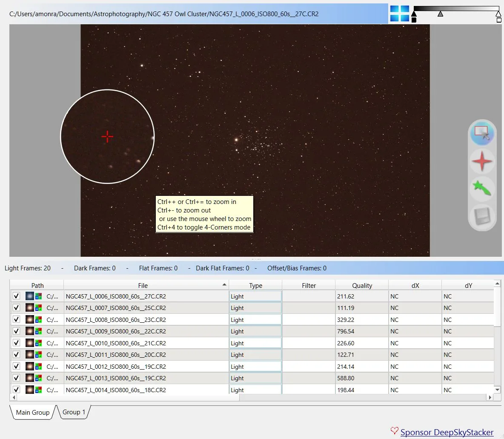The height and width of the screenshot is (439, 504).
Task: Click thumbnail icon of NGC457_L_0014 row
Action: 29,390
